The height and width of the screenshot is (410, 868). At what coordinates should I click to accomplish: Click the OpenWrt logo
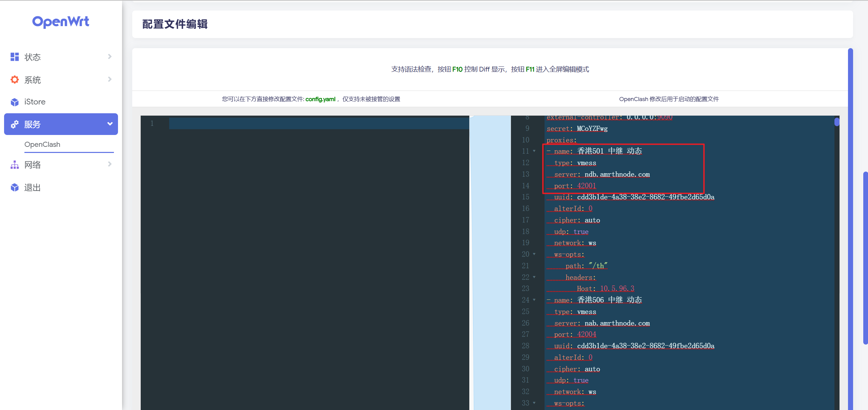point(61,22)
